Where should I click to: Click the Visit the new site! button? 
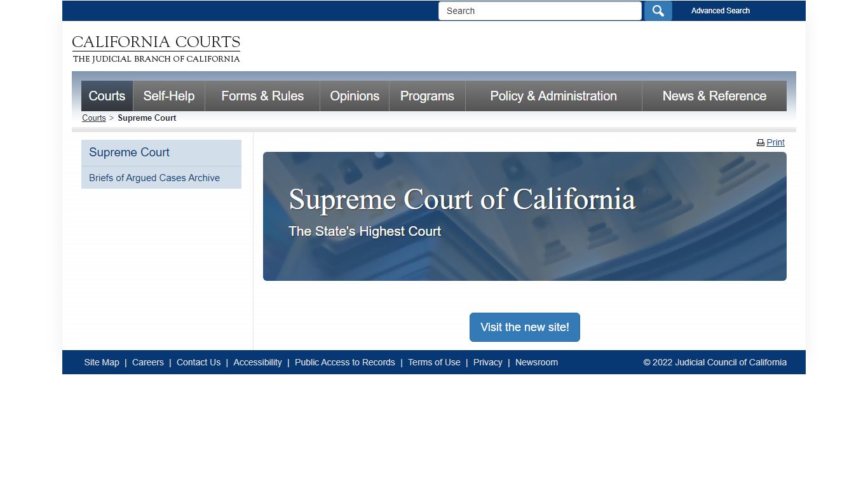(x=525, y=327)
